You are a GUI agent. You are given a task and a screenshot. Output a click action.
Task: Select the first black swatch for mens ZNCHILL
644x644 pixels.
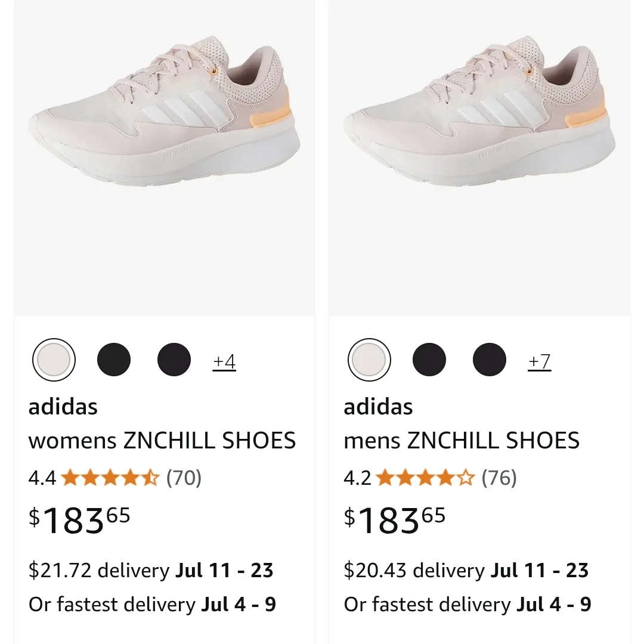(x=429, y=359)
